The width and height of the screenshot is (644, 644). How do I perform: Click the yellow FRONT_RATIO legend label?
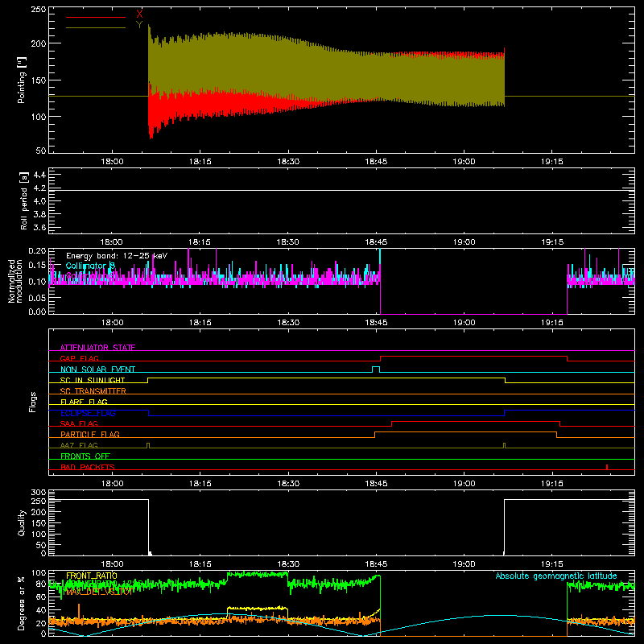pos(92,576)
